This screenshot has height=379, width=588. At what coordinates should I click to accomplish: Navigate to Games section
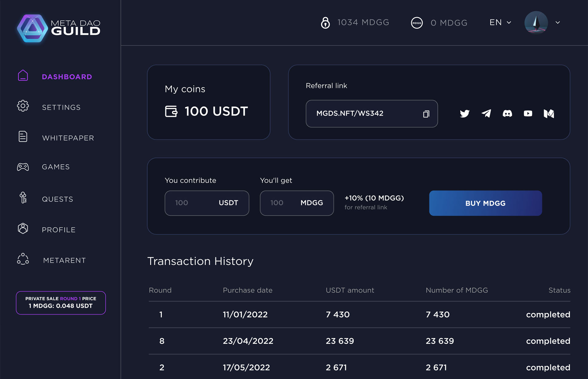(x=56, y=167)
